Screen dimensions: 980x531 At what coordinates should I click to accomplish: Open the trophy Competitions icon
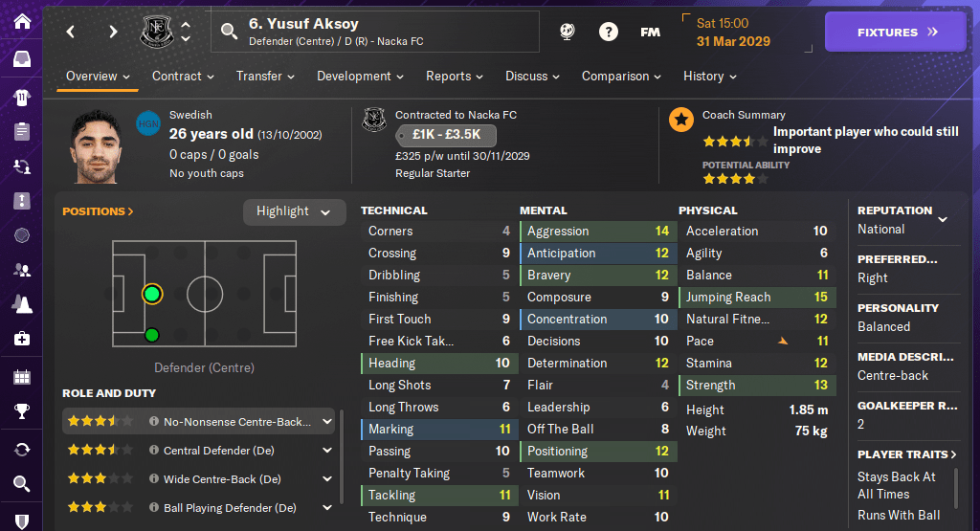tap(21, 412)
